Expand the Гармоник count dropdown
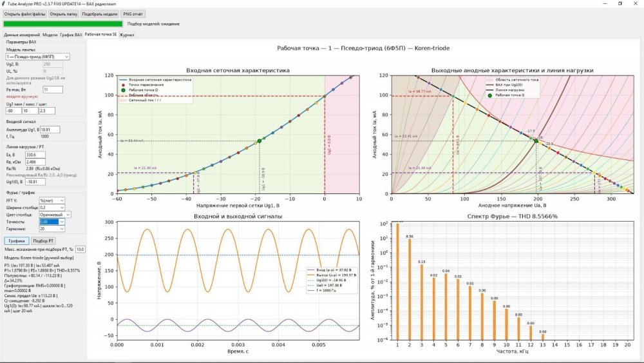 coord(52,229)
